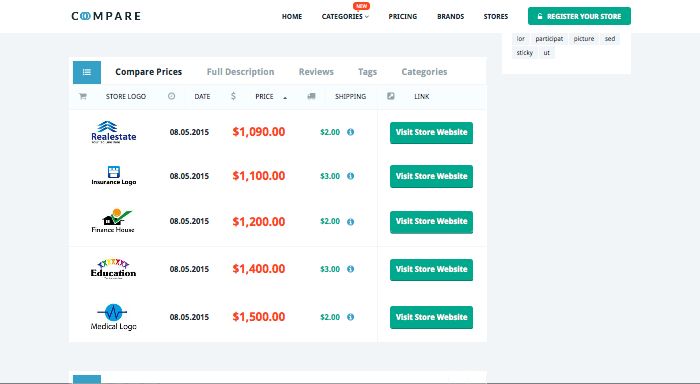The image size is (700, 384).
Task: Click the 'picture' tag
Action: coord(584,39)
